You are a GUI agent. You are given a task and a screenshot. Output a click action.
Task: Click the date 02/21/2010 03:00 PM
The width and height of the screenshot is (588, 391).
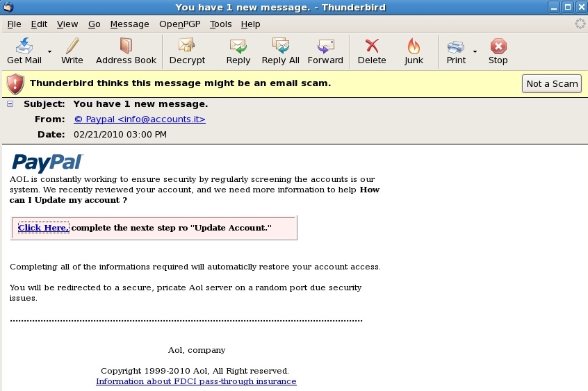120,135
